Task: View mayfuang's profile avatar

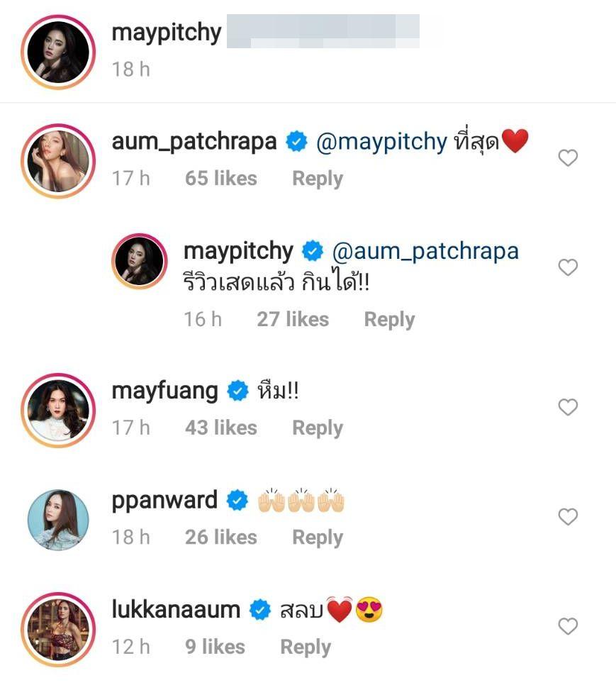Action: tap(58, 409)
